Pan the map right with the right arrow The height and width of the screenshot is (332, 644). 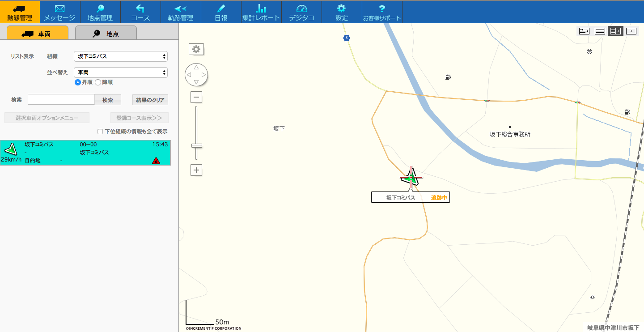[x=204, y=75]
